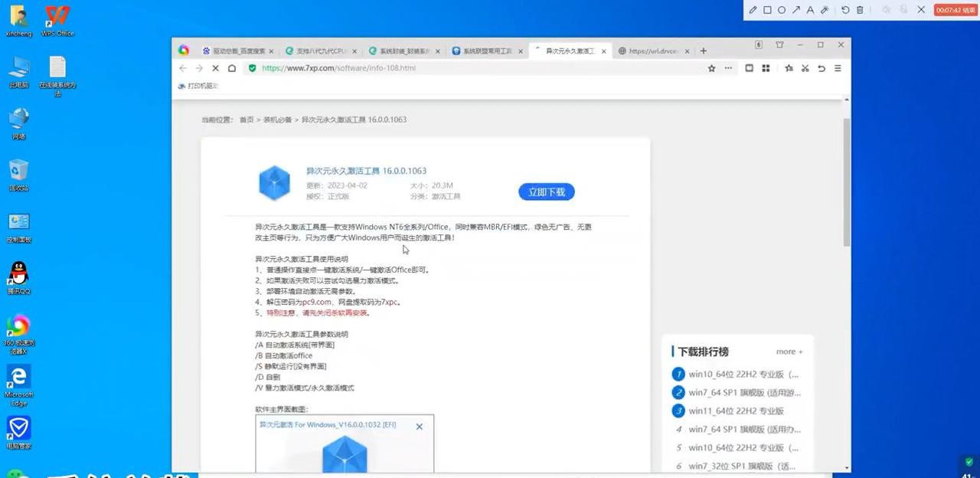Clear annotations using the trash icon
Viewport: 980px width, 478px height.
[859, 10]
